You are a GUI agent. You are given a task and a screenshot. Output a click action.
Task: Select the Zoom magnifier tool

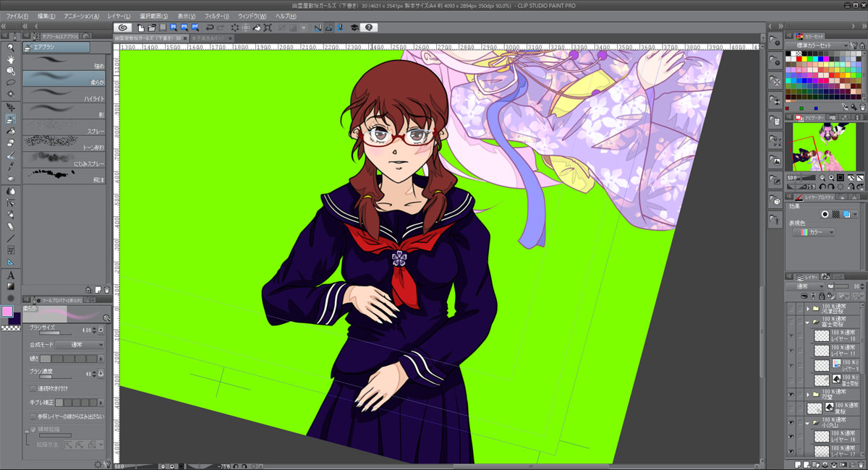tap(11, 48)
